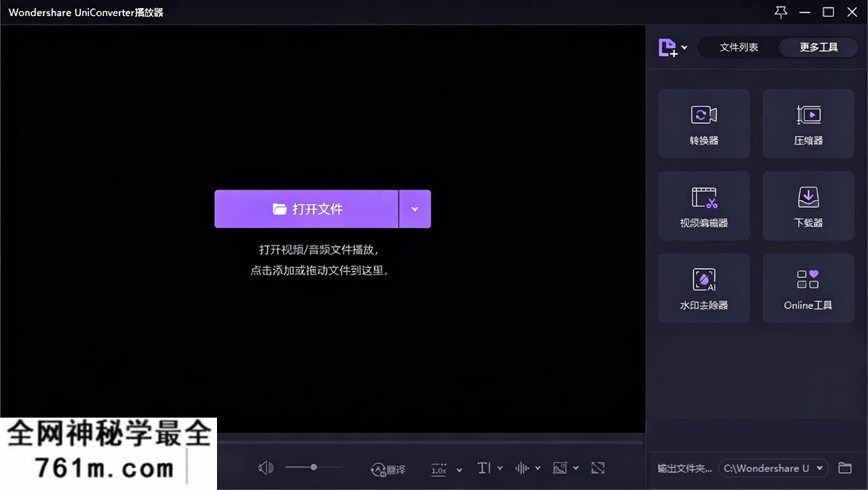Screen dimensions: 868x490
Task: Open the Online工具 tile
Action: [809, 288]
